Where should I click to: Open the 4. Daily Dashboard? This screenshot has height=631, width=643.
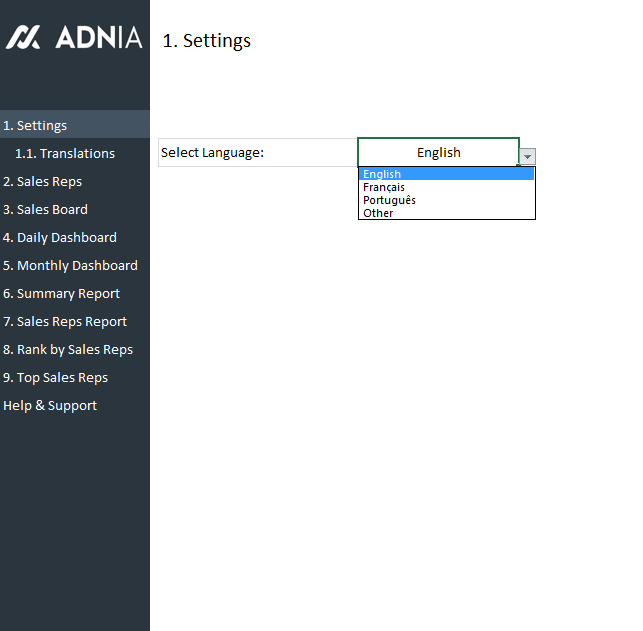pos(60,237)
